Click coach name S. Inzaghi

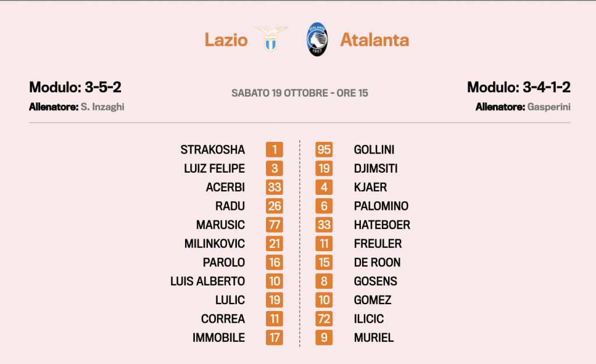[102, 107]
